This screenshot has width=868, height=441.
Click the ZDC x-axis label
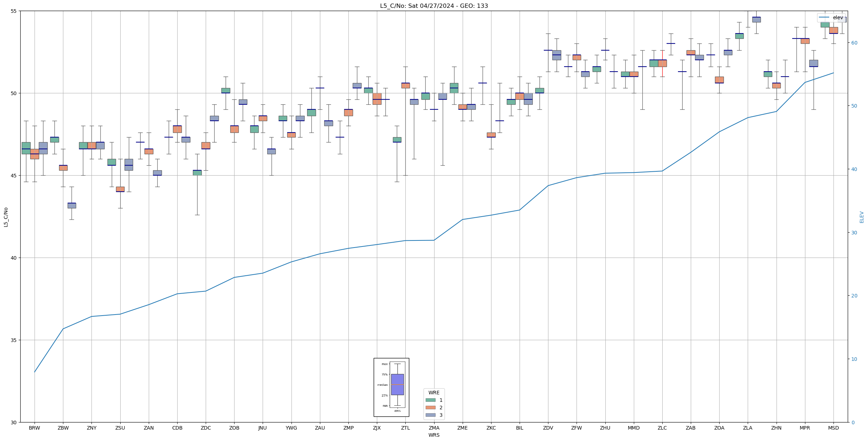206,428
